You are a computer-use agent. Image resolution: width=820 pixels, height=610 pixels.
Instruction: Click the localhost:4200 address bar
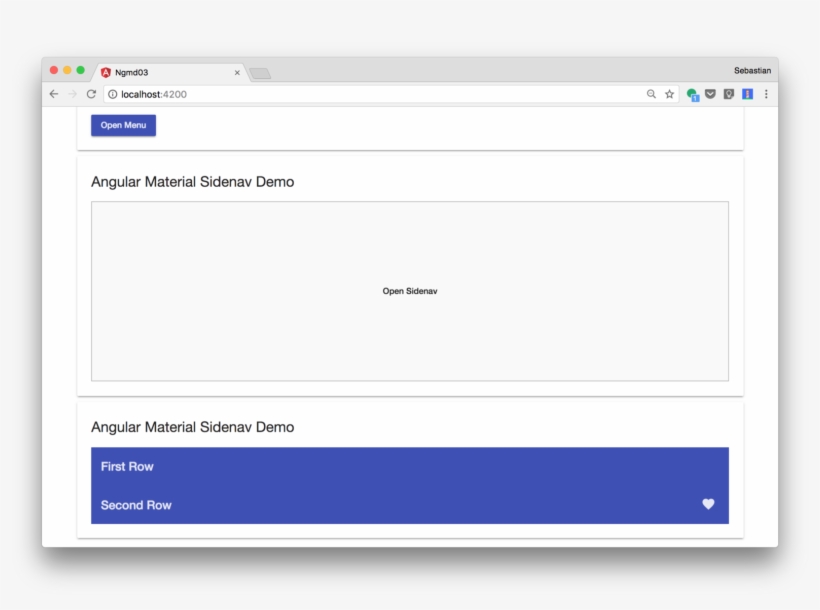[x=380, y=94]
